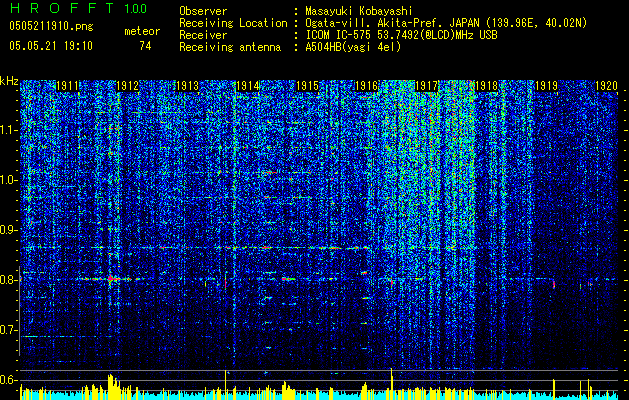629x400 pixels.
Task: Click the 1914 time marker
Action: pyautogui.click(x=248, y=86)
